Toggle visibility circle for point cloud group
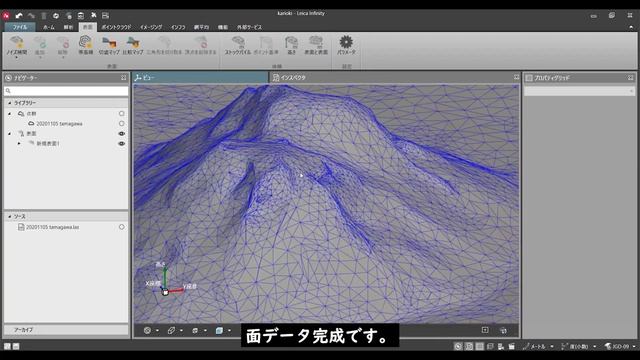The height and width of the screenshot is (360, 640). [x=122, y=113]
